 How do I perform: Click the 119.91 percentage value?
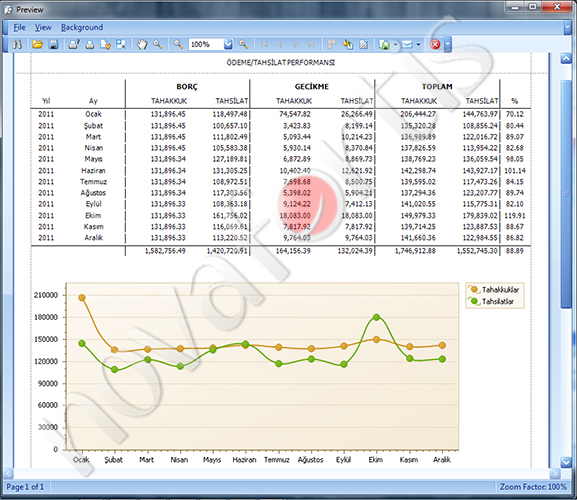pos(515,216)
